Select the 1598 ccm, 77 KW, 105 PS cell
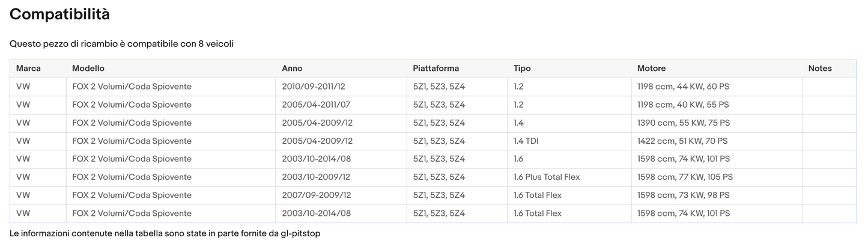Image resolution: width=868 pixels, height=249 pixels. 685,177
